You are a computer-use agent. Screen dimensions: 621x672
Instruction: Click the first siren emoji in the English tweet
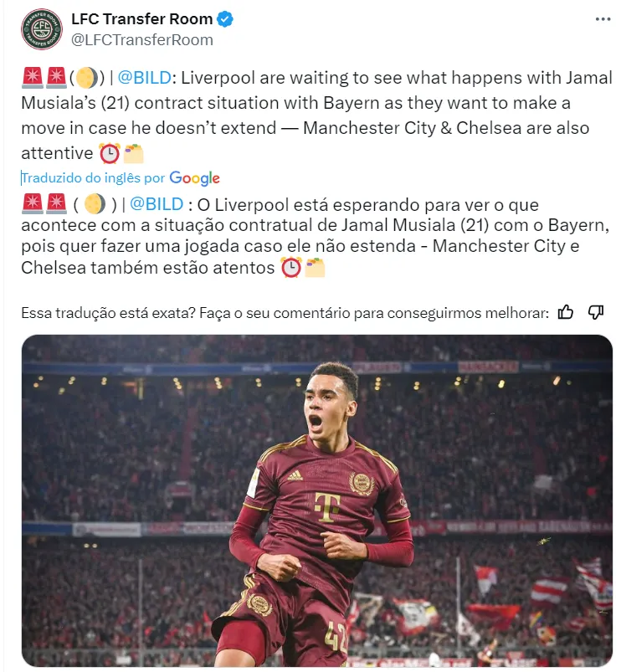32,78
